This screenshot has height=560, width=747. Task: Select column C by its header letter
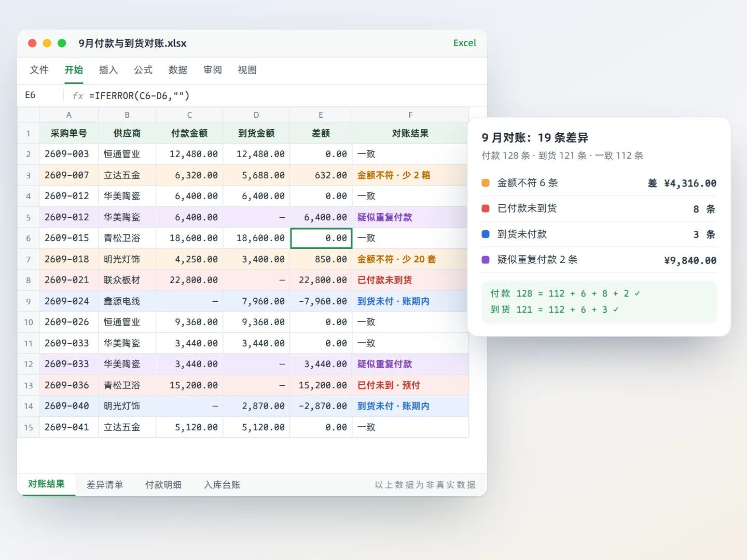pyautogui.click(x=189, y=115)
